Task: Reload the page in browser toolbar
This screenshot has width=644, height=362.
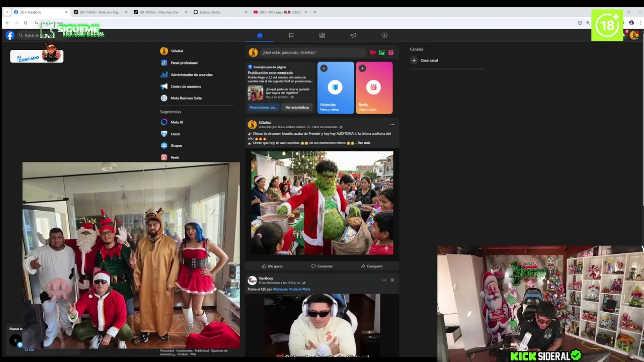Action: click(x=26, y=23)
